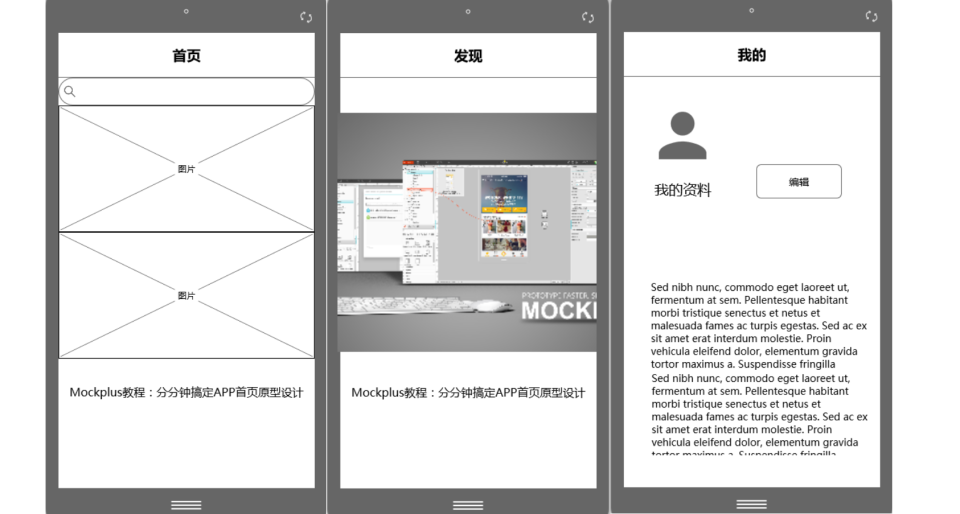Tap the menu bars below the 发现 screen

tap(468, 505)
